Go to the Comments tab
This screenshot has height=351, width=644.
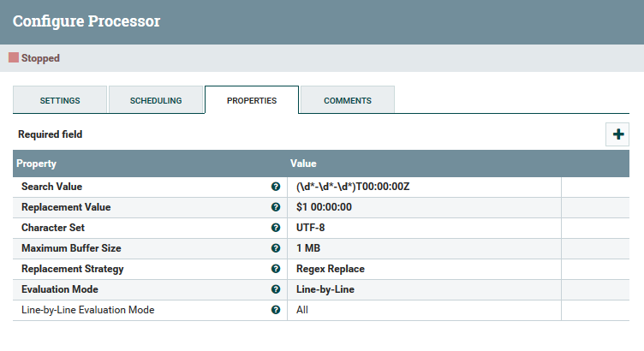tap(348, 100)
